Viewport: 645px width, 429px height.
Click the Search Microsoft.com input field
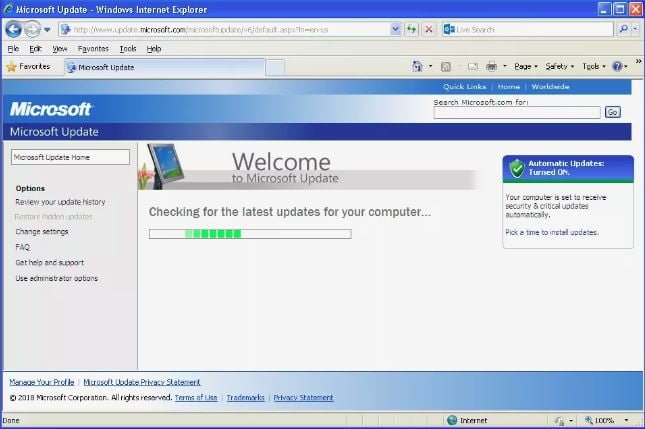point(517,112)
